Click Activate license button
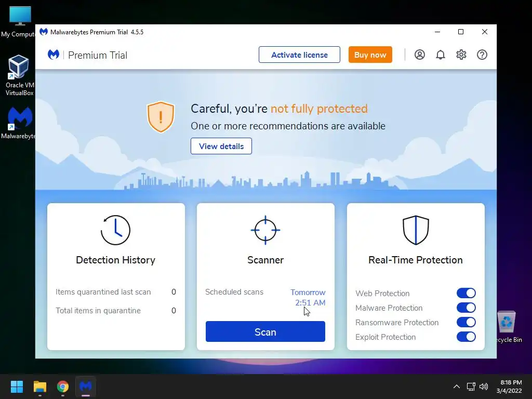 pos(299,55)
